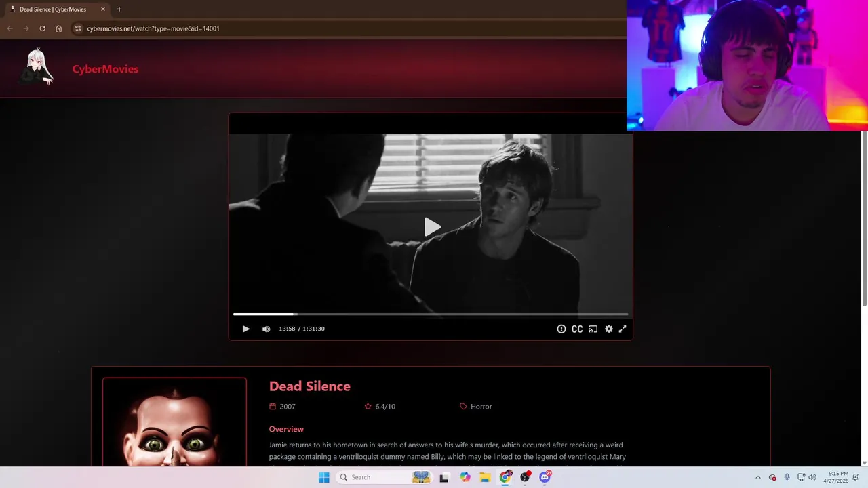
Task: Open the player info icon
Action: click(561, 329)
